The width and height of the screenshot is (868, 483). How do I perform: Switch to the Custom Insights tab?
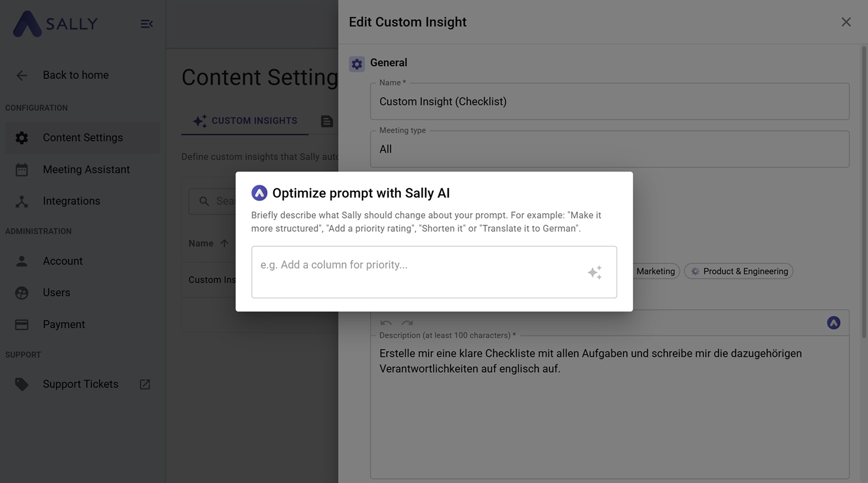pos(245,121)
